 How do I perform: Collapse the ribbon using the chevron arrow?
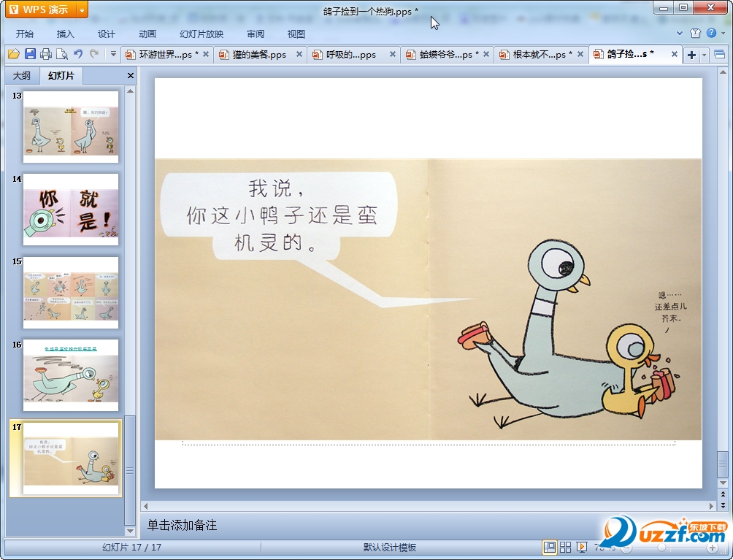point(680,33)
